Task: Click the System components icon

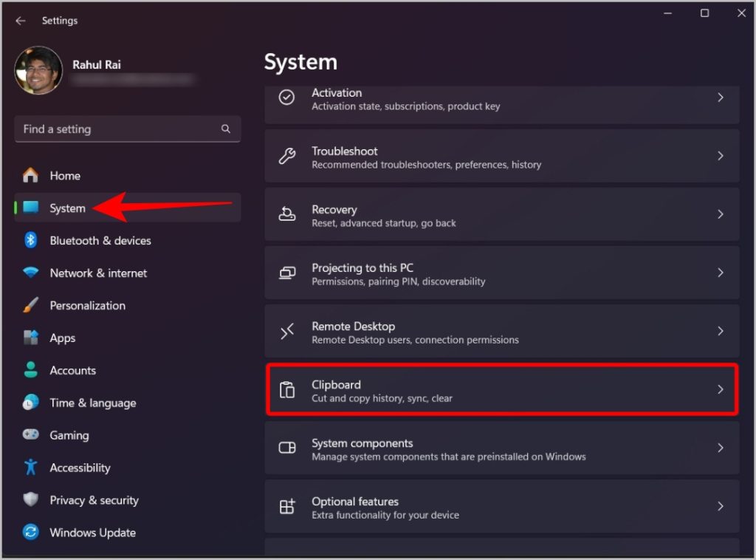Action: [287, 448]
